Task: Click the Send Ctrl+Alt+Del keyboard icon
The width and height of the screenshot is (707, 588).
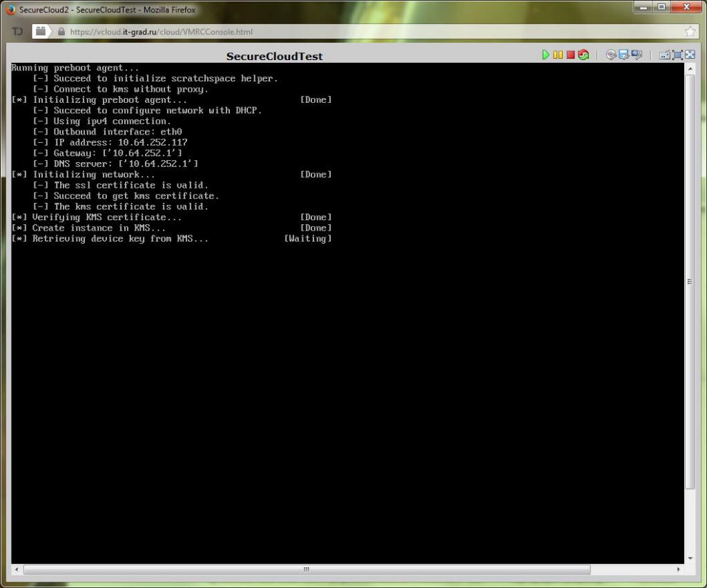Action: [x=664, y=55]
